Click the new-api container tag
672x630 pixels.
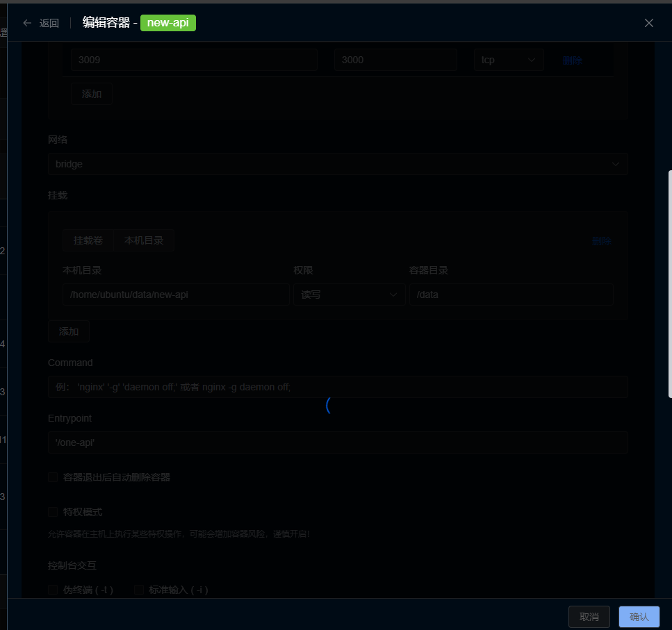168,23
